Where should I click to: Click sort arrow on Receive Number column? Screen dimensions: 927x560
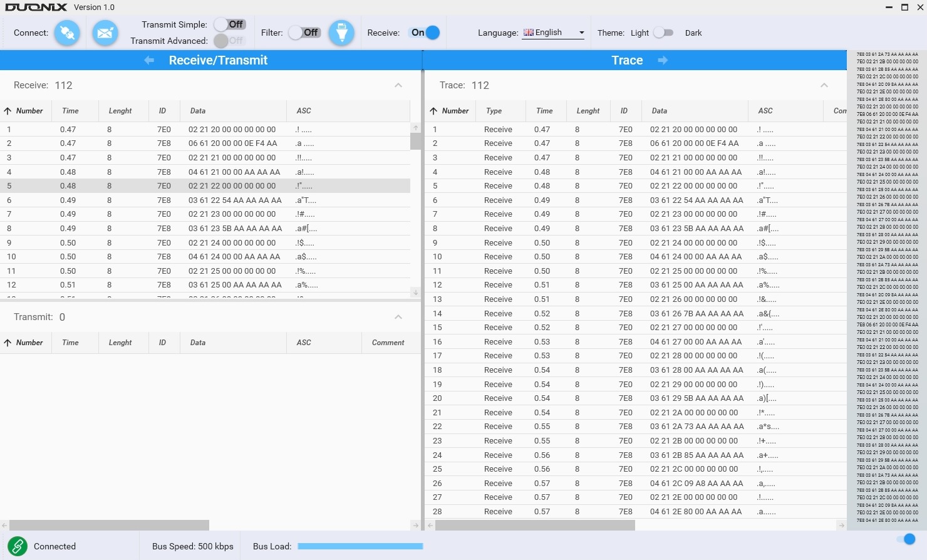click(8, 111)
